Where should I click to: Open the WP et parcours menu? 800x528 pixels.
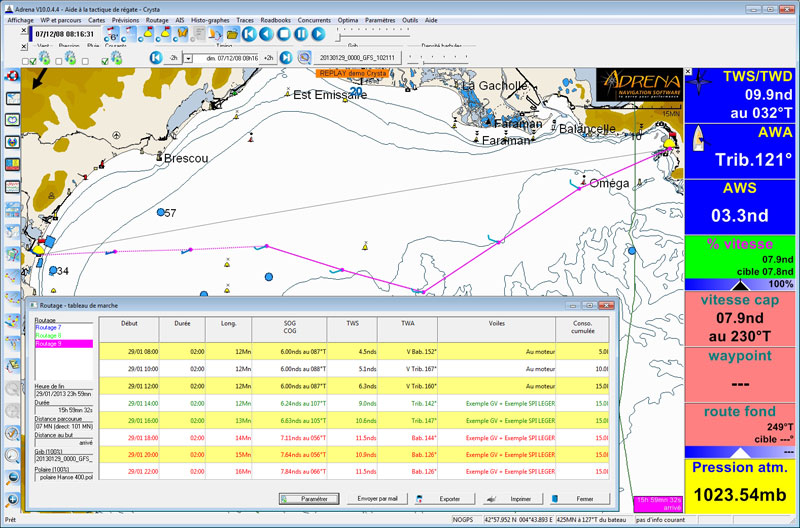tap(61, 20)
